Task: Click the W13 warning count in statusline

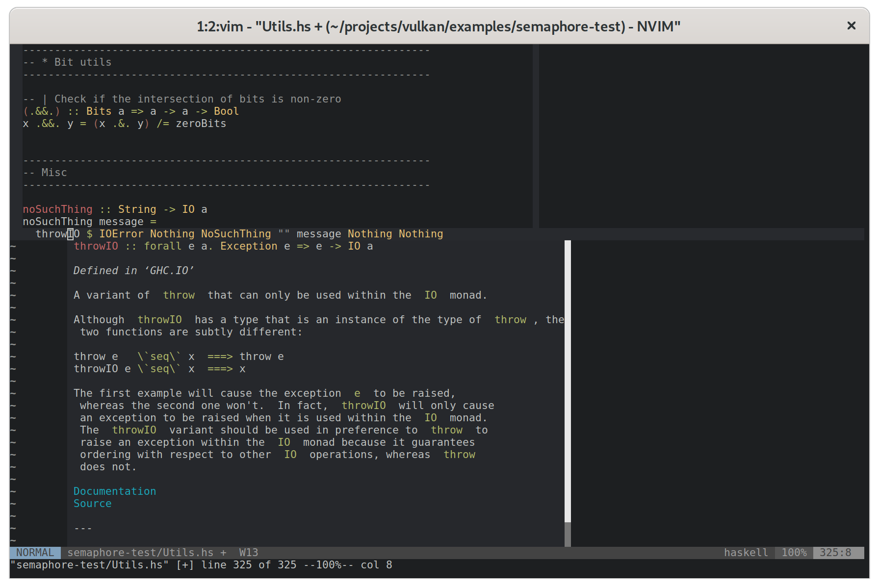Action: 249,552
